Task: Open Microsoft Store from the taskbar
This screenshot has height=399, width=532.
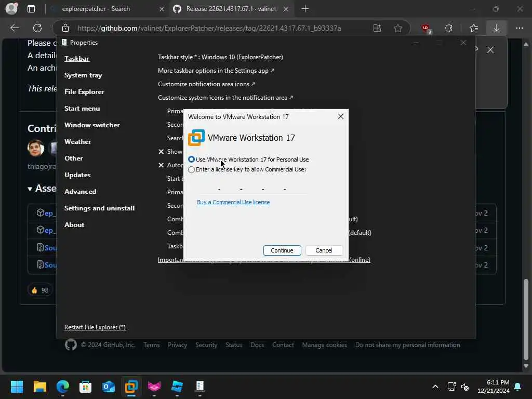Action: (x=86, y=387)
